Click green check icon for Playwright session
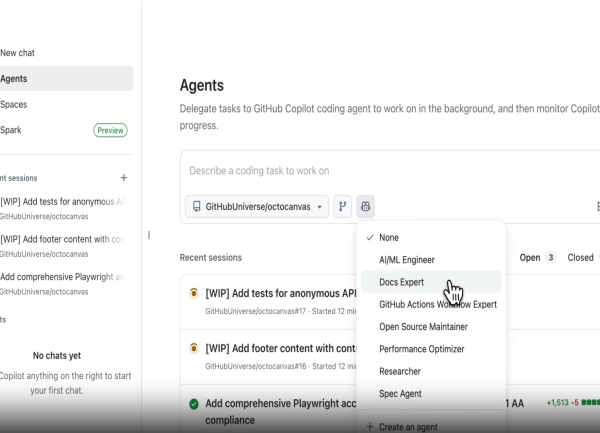 pos(194,404)
